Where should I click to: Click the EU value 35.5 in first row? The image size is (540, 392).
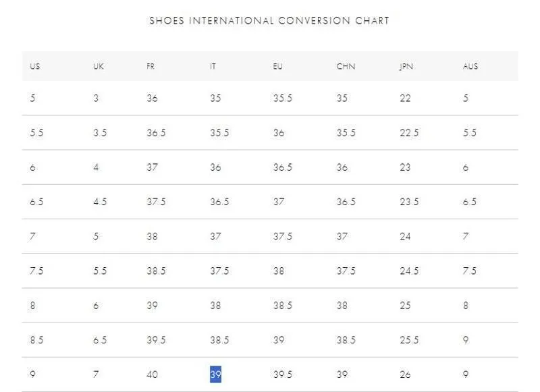[x=283, y=98]
